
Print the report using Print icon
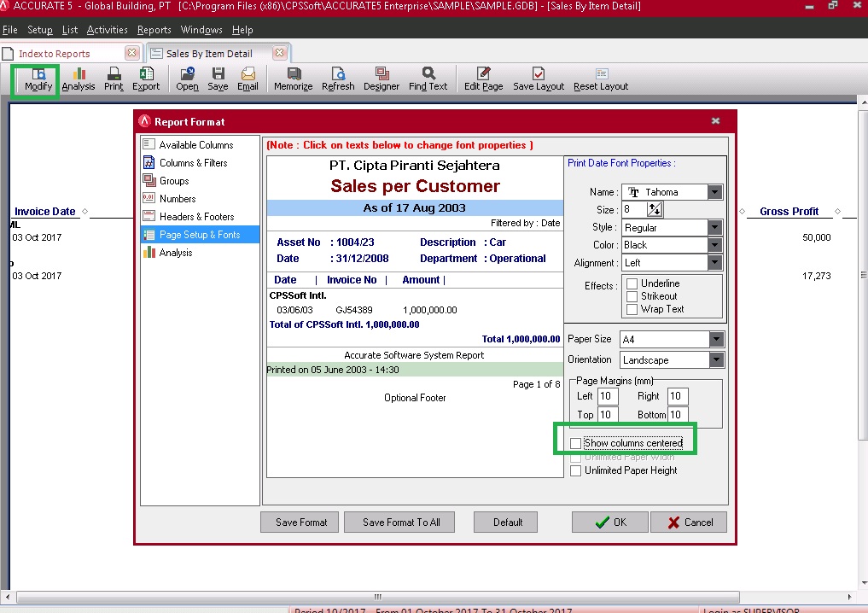click(x=114, y=79)
